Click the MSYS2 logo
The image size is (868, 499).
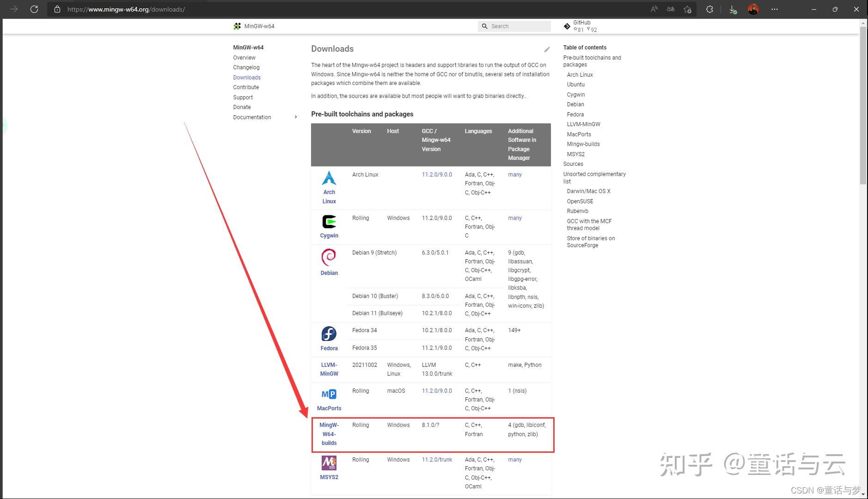tap(329, 463)
